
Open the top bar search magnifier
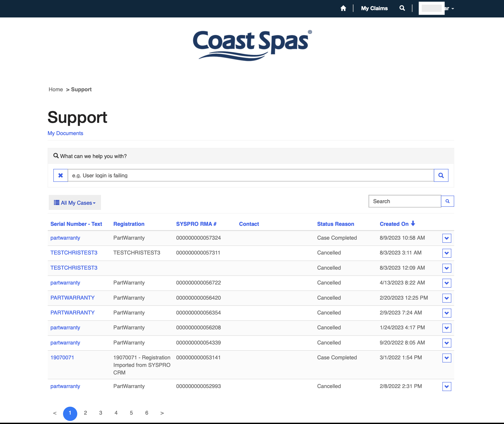tap(402, 8)
